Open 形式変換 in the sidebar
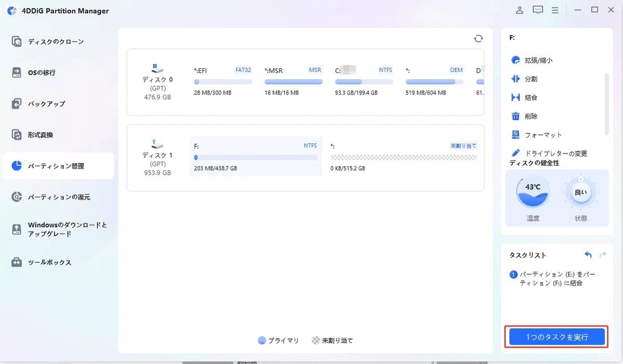The height and width of the screenshot is (364, 623). click(x=59, y=135)
